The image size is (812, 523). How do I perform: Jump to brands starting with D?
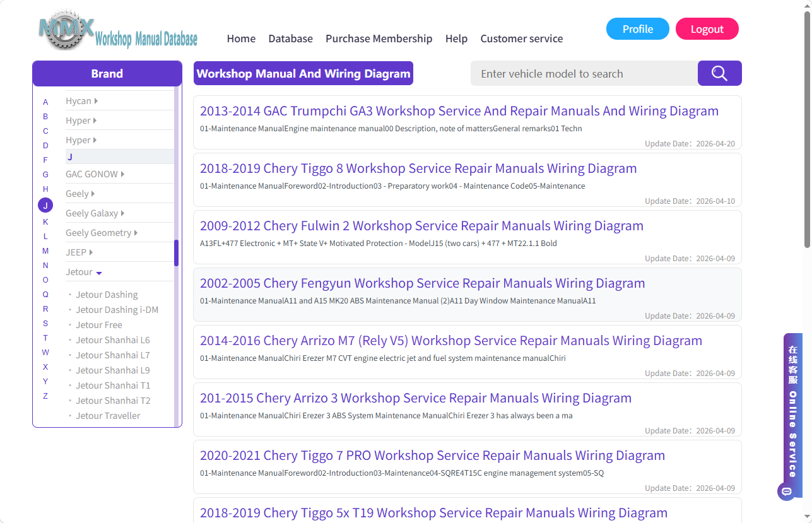(x=45, y=146)
